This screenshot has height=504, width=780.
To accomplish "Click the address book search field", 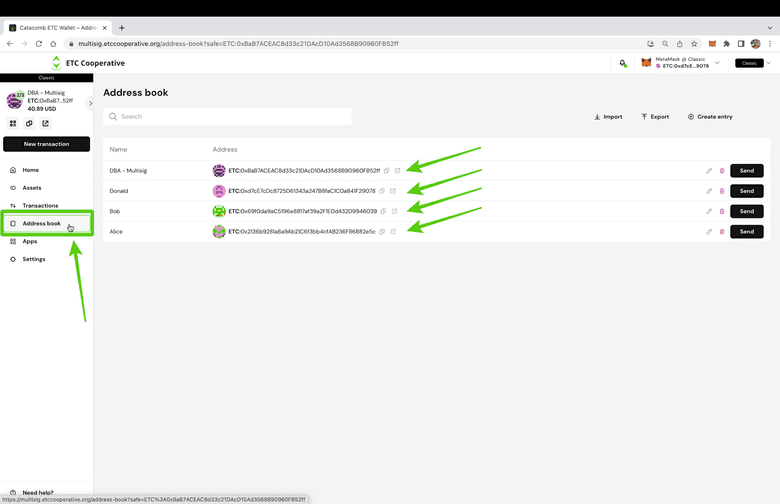I will click(230, 117).
